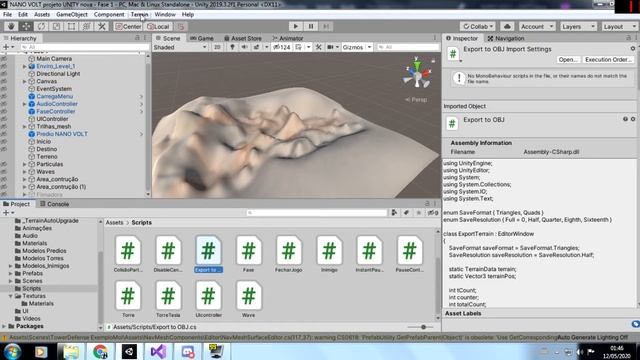This screenshot has height=360, width=640.
Task: Toggle scene lighting bulb icon
Action: 232,47
